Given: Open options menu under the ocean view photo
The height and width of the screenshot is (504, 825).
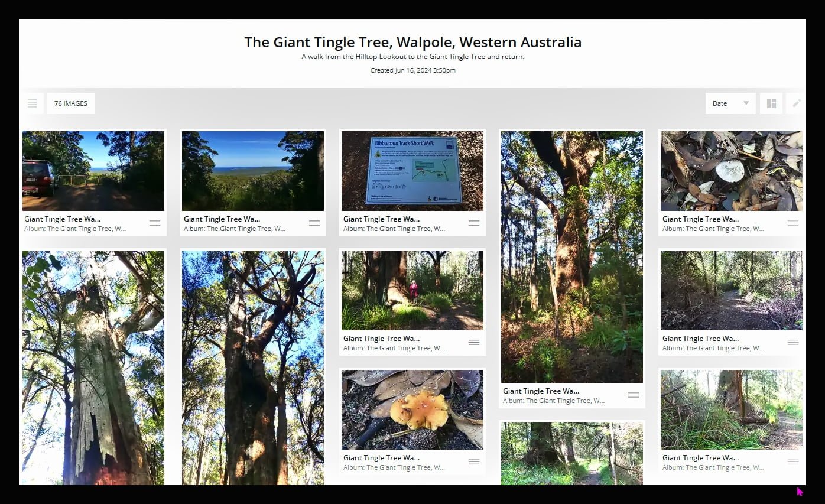Looking at the screenshot, I should coord(314,223).
